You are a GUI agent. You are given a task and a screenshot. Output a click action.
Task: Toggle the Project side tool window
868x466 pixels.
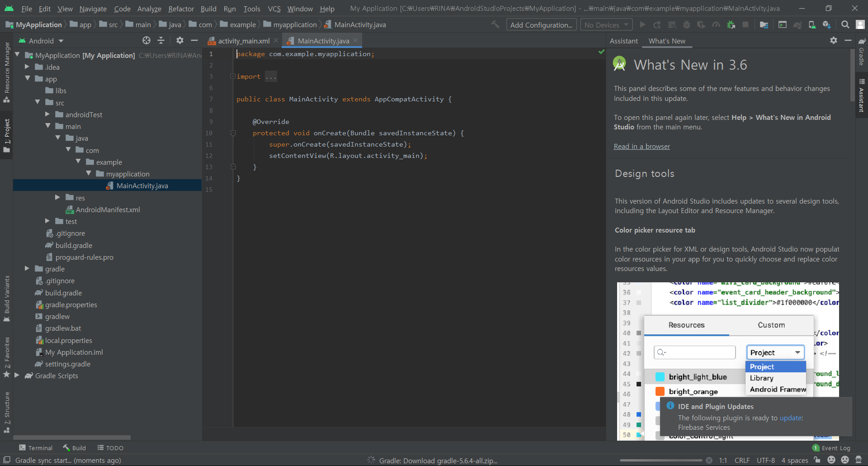(x=6, y=136)
